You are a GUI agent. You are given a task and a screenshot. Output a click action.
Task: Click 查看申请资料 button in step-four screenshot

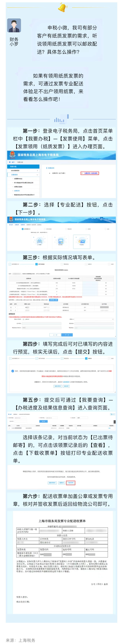pyautogui.click(x=58, y=386)
